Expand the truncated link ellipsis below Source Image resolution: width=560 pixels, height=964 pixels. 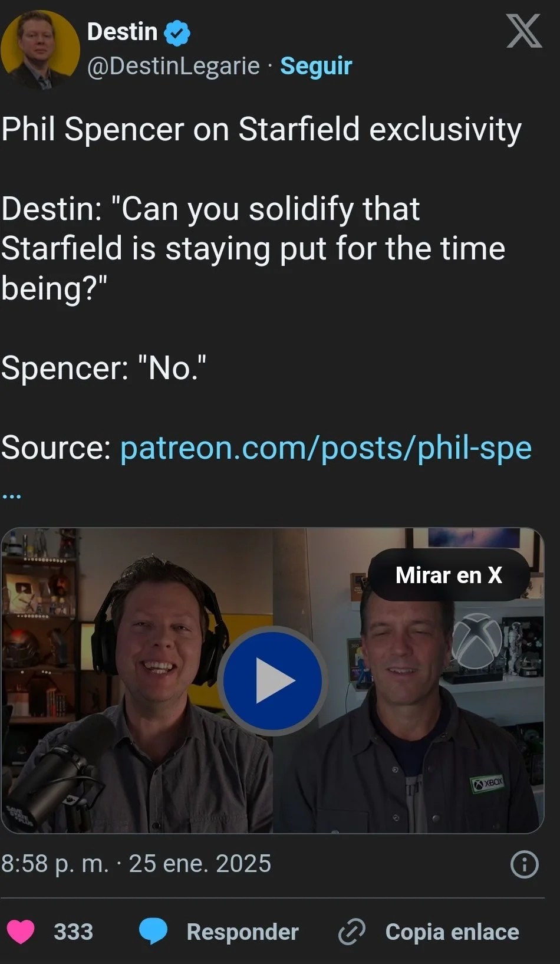(11, 496)
